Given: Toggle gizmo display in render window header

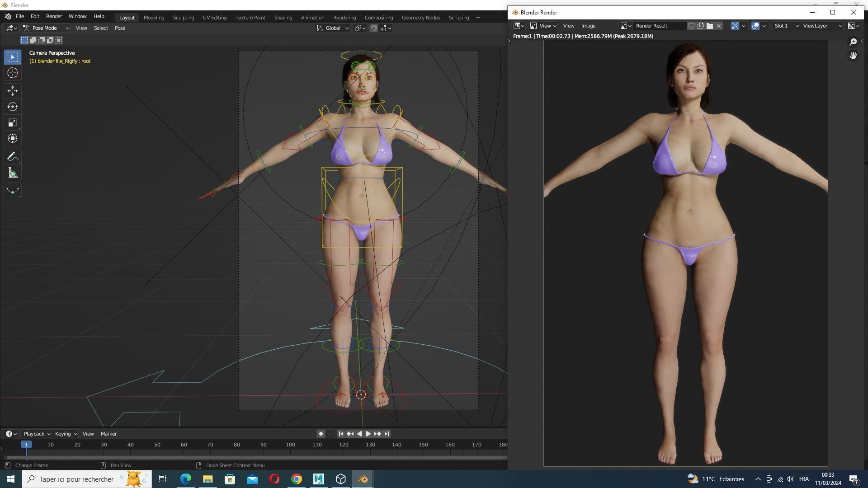Looking at the screenshot, I should [x=735, y=26].
